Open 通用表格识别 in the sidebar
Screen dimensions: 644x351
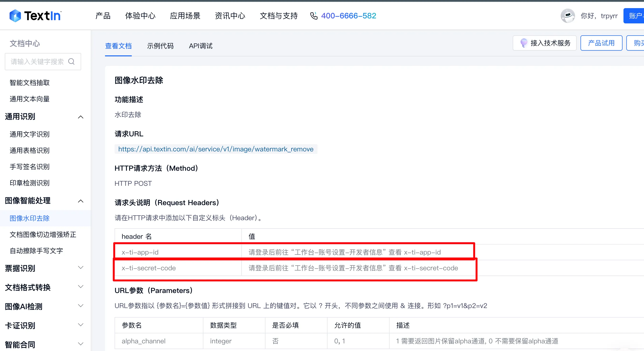pos(30,150)
